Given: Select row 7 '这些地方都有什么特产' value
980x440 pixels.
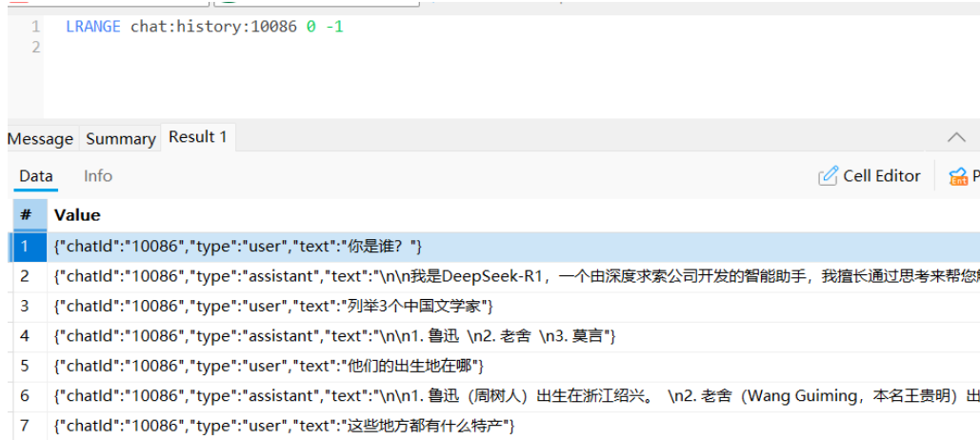Looking at the screenshot, I should (x=513, y=426).
